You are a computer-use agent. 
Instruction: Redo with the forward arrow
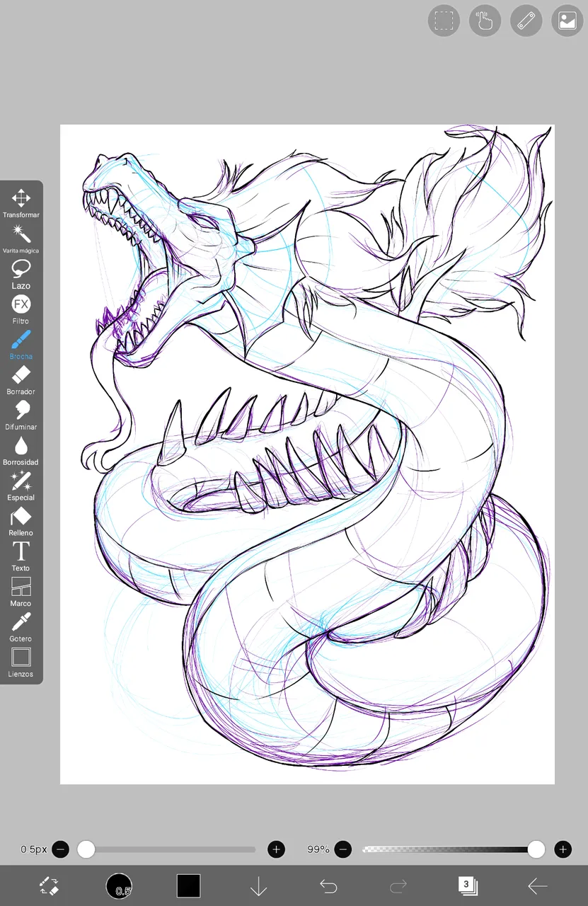[398, 885]
